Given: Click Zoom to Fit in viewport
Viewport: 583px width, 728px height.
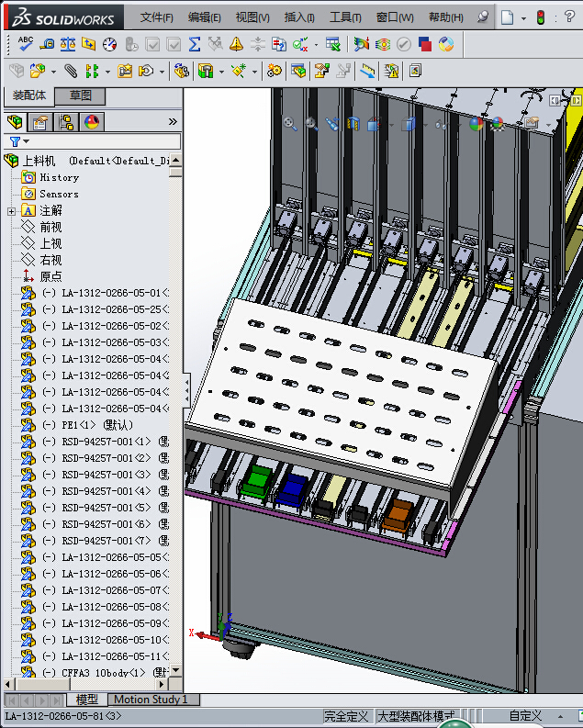Looking at the screenshot, I should [x=290, y=124].
